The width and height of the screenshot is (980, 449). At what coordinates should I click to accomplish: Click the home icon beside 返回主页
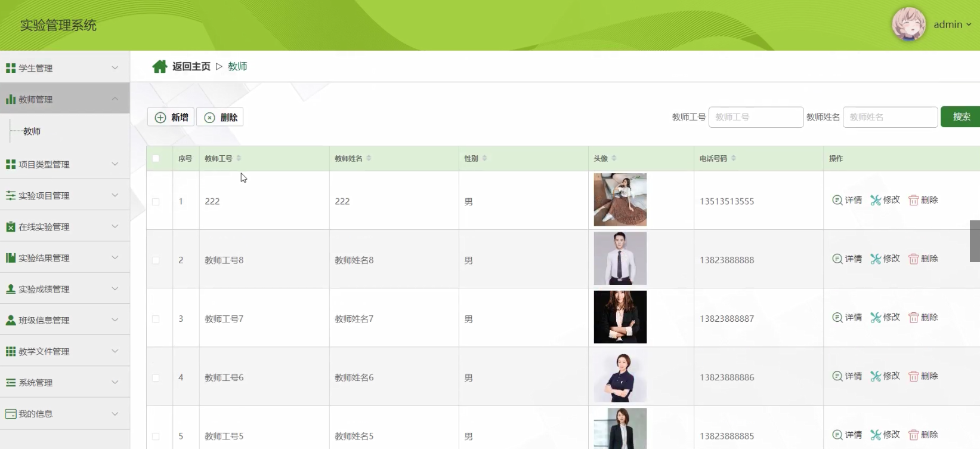point(159,66)
